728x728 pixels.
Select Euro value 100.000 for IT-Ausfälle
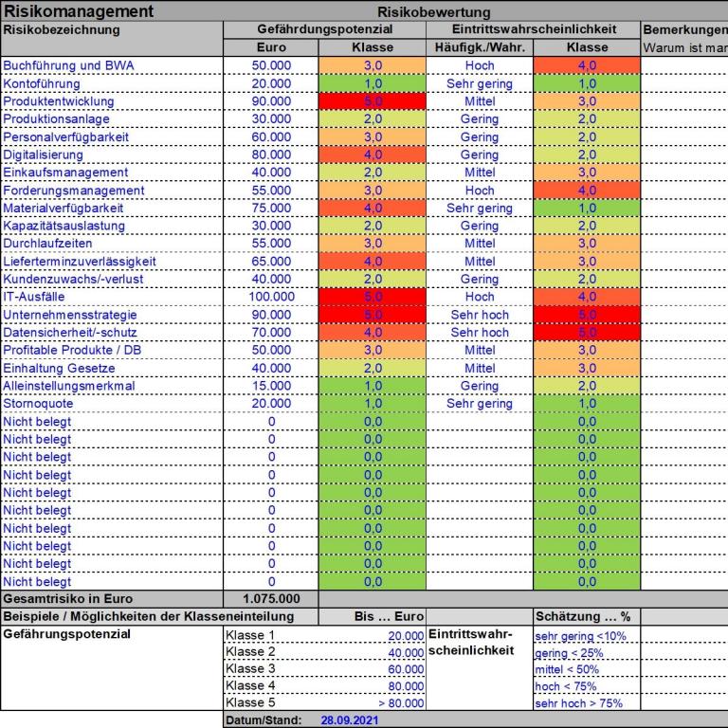[271, 297]
